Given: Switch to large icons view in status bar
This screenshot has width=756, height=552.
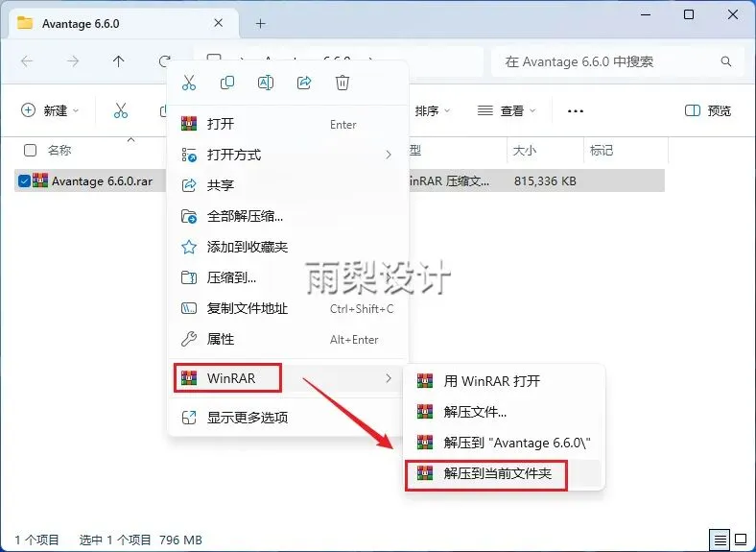Looking at the screenshot, I should pos(741,540).
